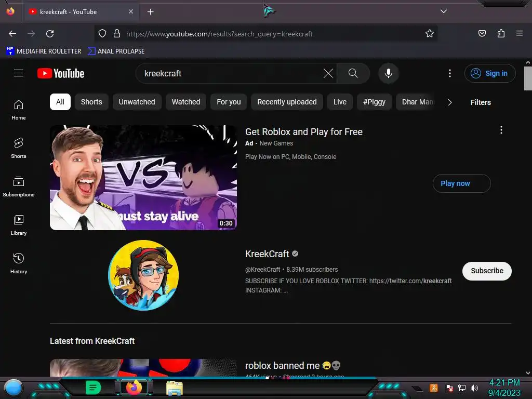Image resolution: width=532 pixels, height=399 pixels.
Task: Click the page vertical scrollbar thumb
Action: pyautogui.click(x=528, y=78)
